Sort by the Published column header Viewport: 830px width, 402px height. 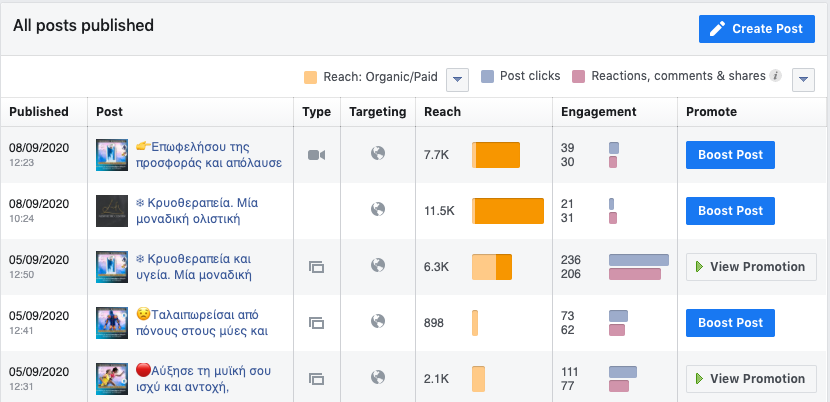(x=39, y=112)
